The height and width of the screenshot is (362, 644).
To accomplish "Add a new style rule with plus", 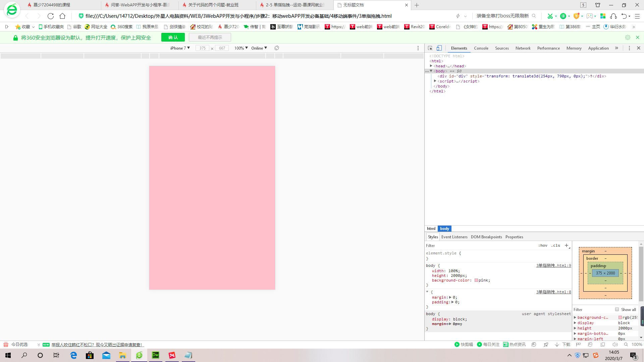I will 567,245.
